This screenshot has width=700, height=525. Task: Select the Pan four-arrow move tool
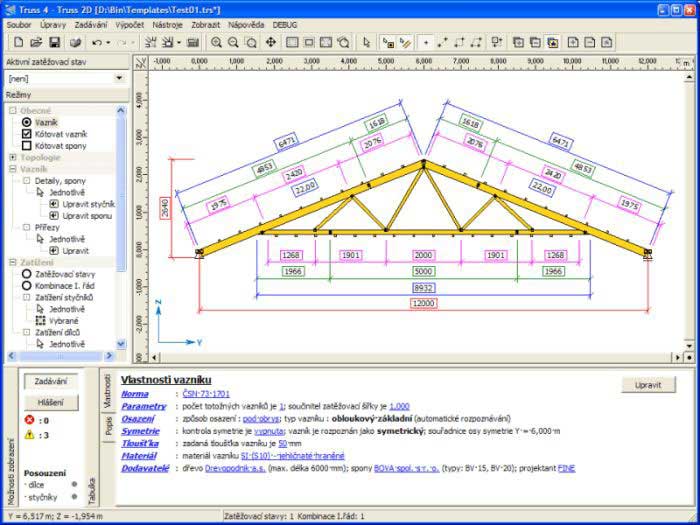click(271, 42)
